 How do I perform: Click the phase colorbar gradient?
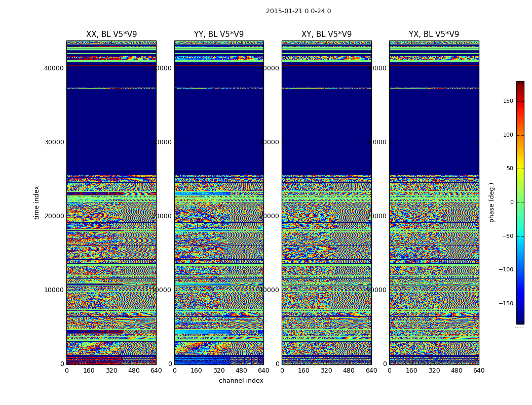pyautogui.click(x=520, y=202)
